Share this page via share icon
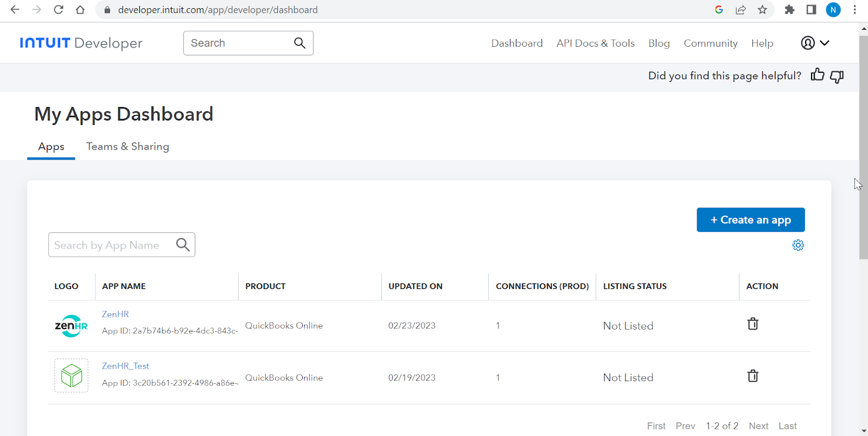 click(x=741, y=10)
